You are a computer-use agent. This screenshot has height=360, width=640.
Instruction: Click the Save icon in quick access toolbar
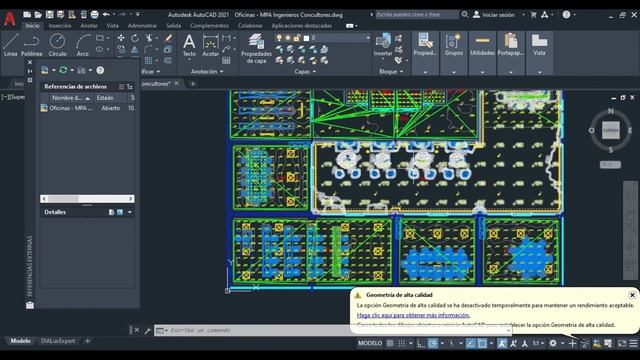(x=49, y=15)
